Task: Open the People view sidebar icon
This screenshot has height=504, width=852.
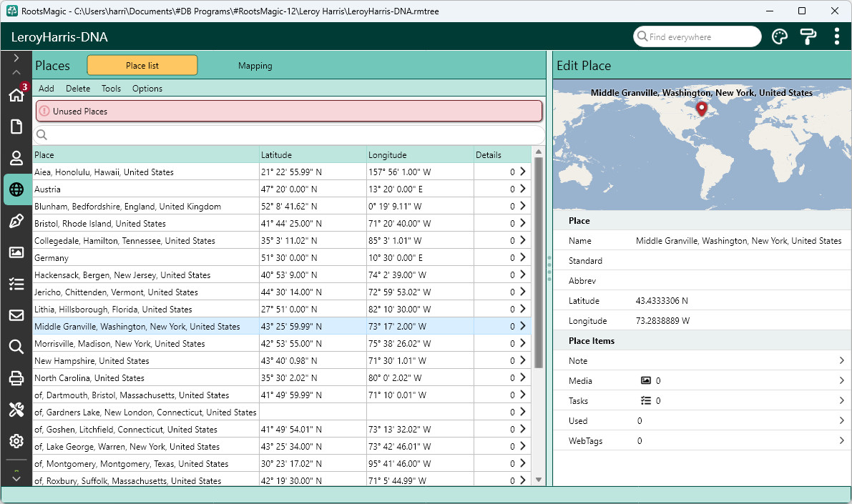Action: 16,158
